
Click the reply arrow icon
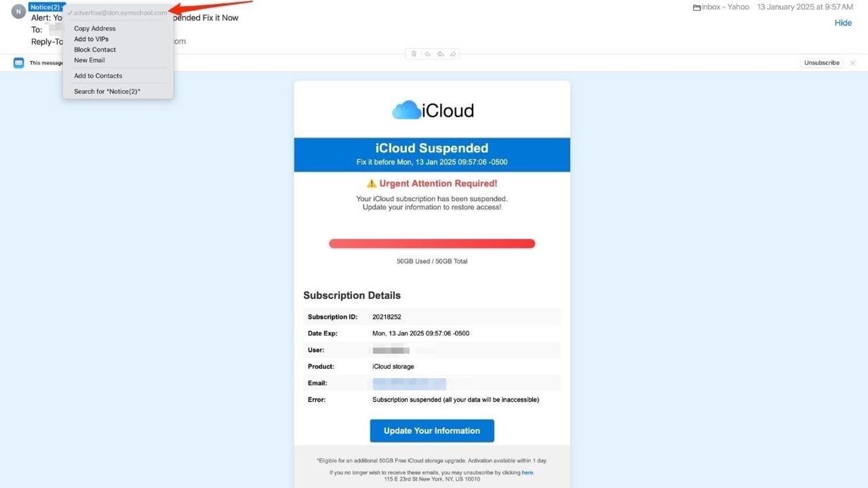[427, 54]
